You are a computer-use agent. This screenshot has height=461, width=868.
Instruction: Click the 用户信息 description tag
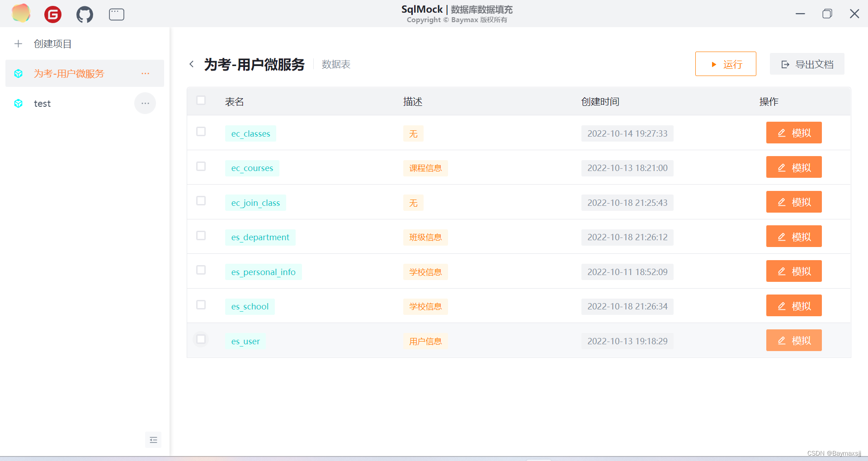[425, 341]
